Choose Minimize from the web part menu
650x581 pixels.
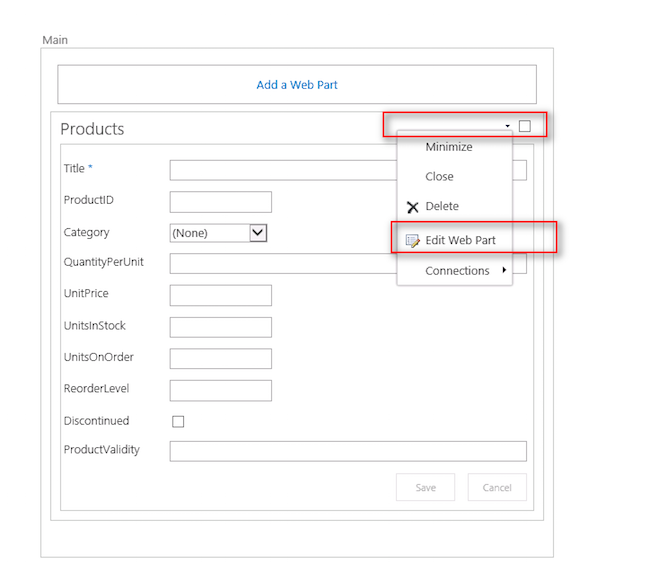pos(448,147)
